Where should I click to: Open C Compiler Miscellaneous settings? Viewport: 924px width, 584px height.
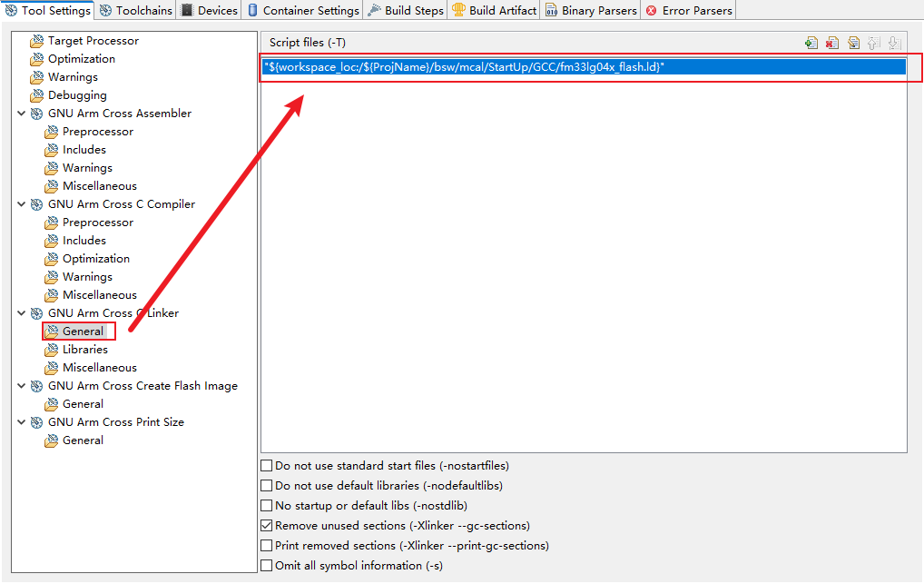[x=100, y=295]
